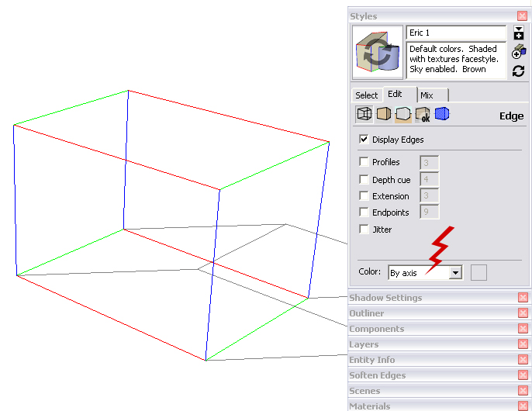This screenshot has width=532, height=411.
Task: Close the Styles panel
Action: click(522, 16)
